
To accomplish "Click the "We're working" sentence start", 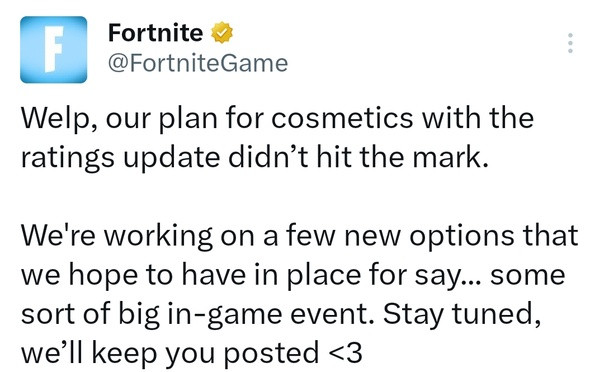I will [117, 236].
